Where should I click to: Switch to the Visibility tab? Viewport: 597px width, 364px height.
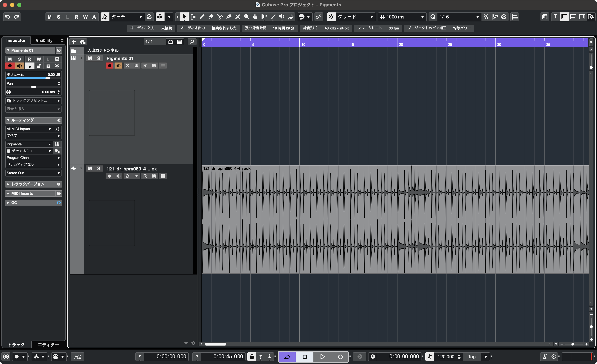click(x=44, y=40)
